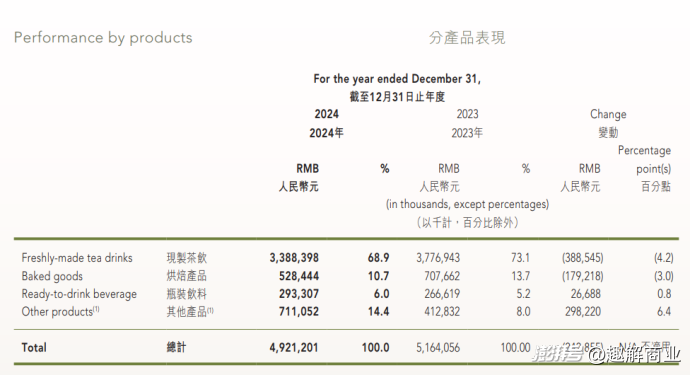Select the 2023 total 5,164,056
The width and height of the screenshot is (690, 375).
[x=438, y=348]
